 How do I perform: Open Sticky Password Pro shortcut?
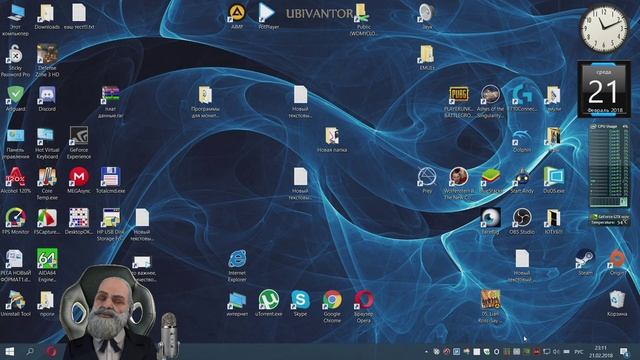tap(15, 60)
